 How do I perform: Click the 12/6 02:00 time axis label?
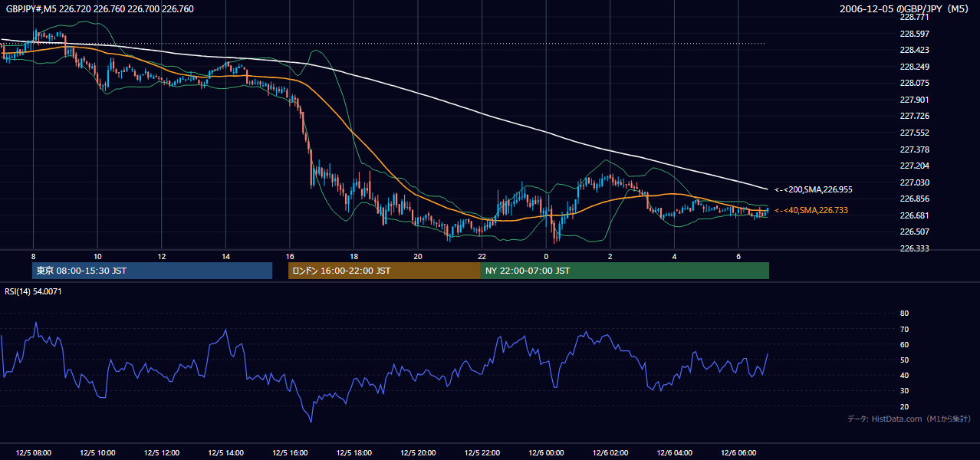point(610,453)
